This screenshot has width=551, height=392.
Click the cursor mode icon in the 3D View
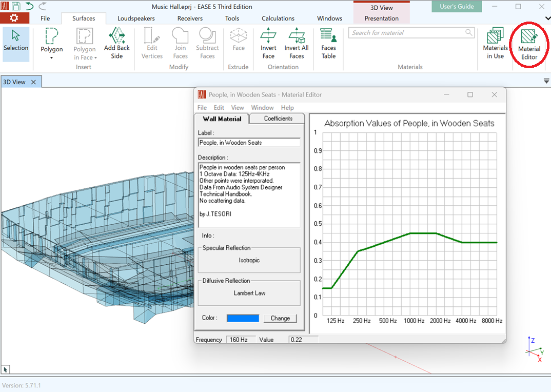5,369
